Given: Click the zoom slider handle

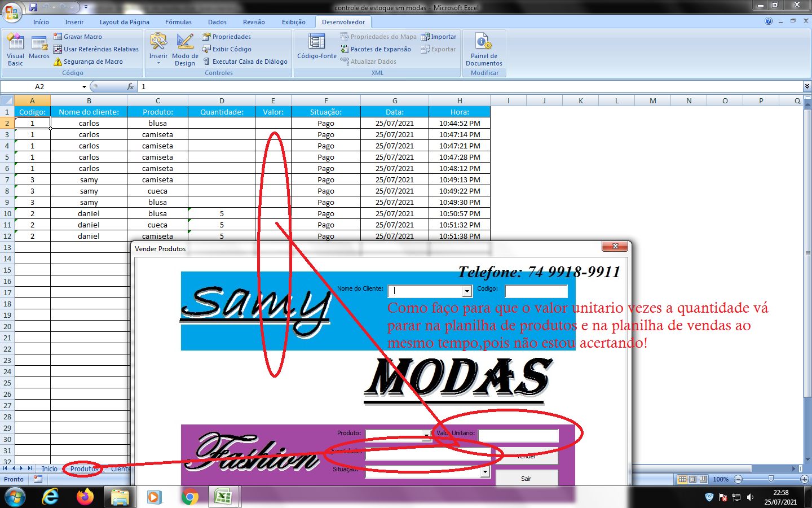Looking at the screenshot, I should point(771,479).
